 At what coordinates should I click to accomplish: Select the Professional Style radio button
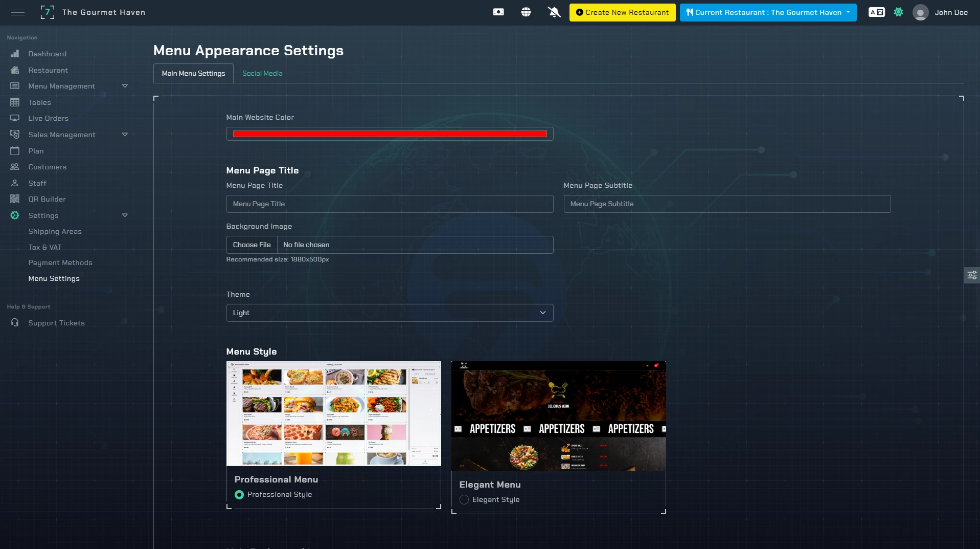coord(239,495)
